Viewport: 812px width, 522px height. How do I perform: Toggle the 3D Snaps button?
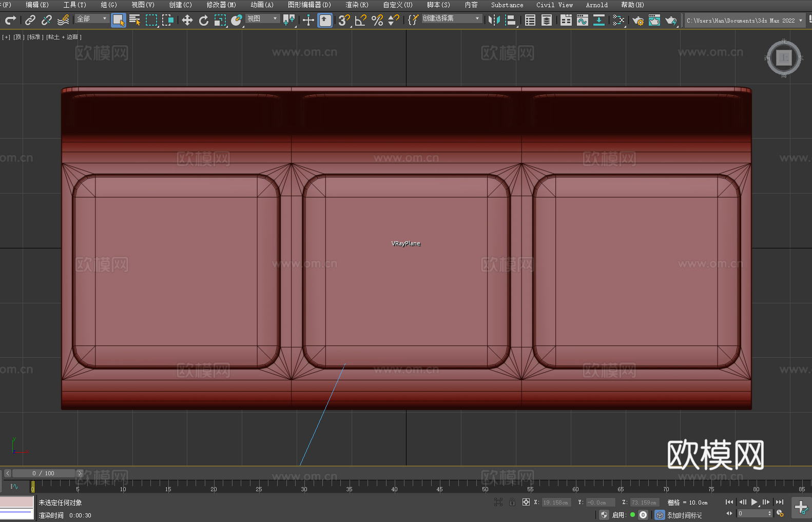[x=344, y=20]
